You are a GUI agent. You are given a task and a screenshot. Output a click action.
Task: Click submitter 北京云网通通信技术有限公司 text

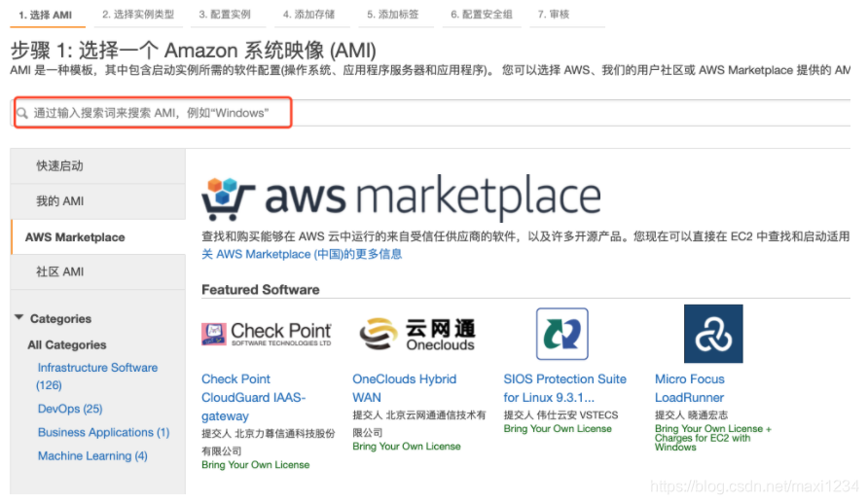click(419, 424)
